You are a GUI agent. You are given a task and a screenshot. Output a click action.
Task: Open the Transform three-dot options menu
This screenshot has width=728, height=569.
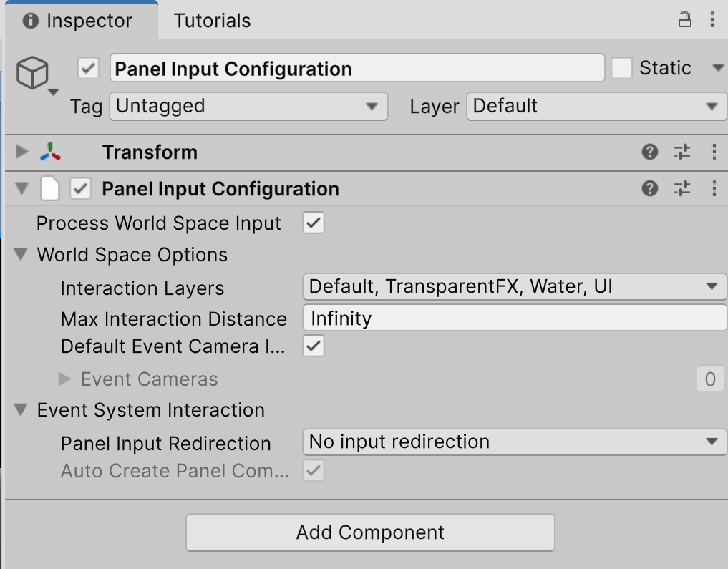713,152
